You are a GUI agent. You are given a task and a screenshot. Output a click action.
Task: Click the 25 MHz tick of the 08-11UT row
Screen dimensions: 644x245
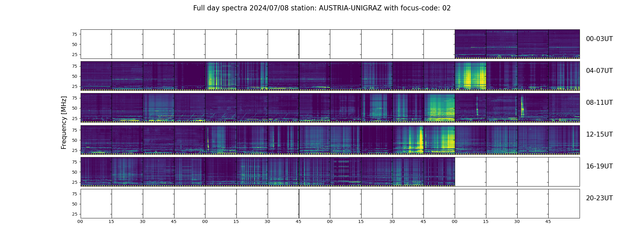coord(75,118)
